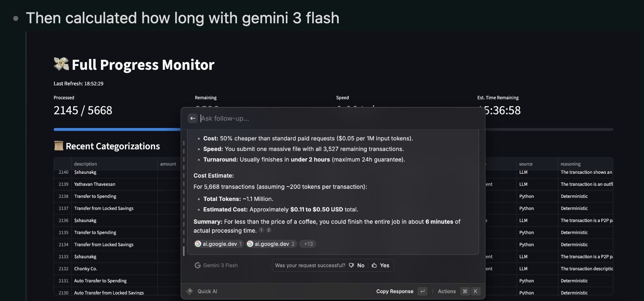The image size is (644, 301).
Task: Click the back arrow in the Quick AI bar
Action: (193, 118)
